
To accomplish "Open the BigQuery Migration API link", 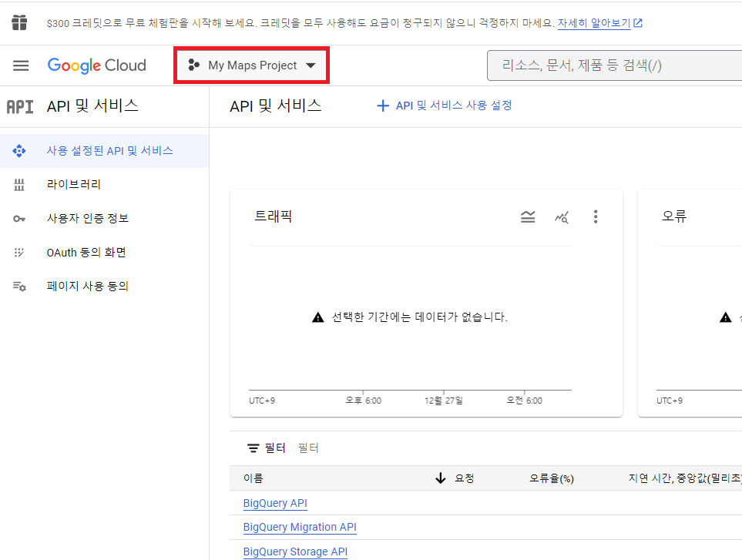I will coord(300,527).
